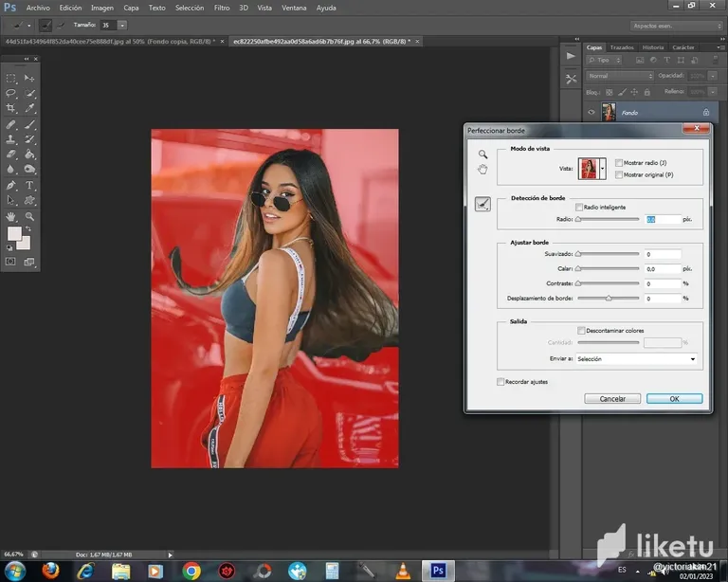Toggle layer filter switch in Capas panel
Image resolution: width=728 pixels, height=582 pixels.
[x=715, y=60]
